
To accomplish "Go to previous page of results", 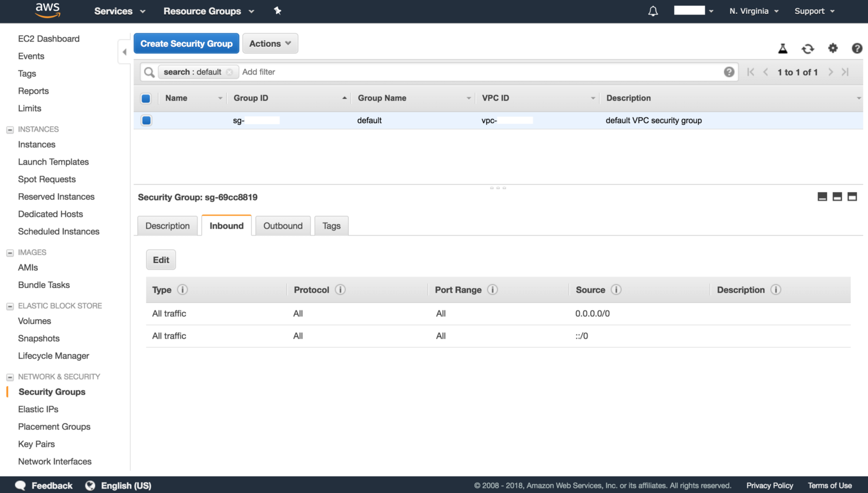I will tap(765, 72).
